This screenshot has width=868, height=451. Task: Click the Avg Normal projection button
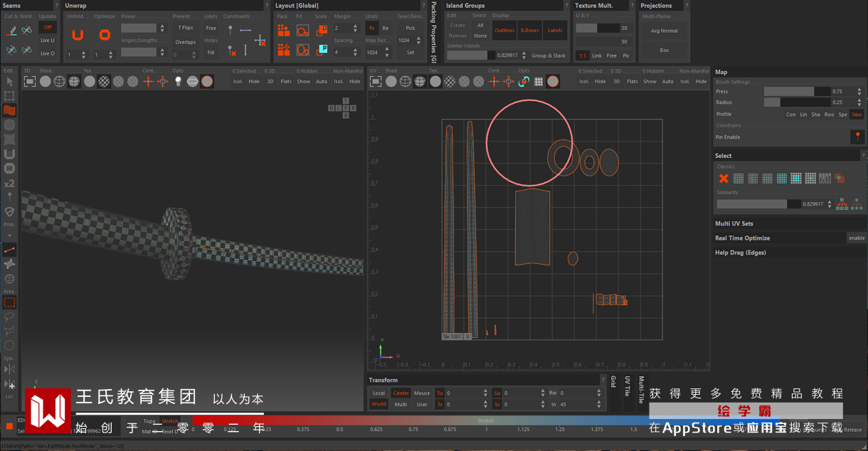[x=664, y=31]
